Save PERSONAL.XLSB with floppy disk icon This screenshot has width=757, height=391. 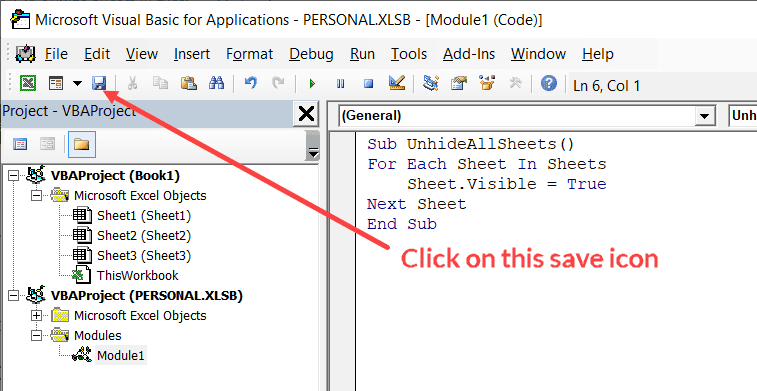(99, 84)
